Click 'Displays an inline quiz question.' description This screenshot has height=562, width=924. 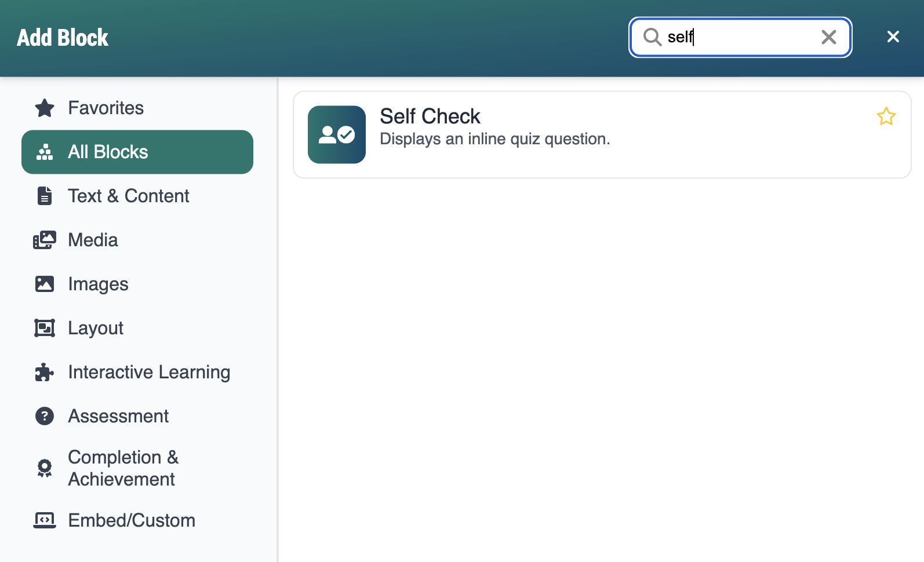tap(495, 139)
